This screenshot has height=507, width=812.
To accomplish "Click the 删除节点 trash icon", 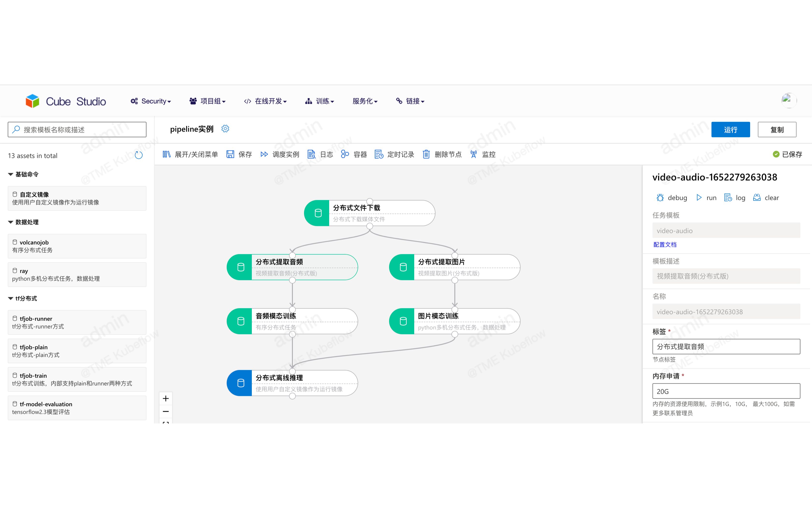I will 426,154.
